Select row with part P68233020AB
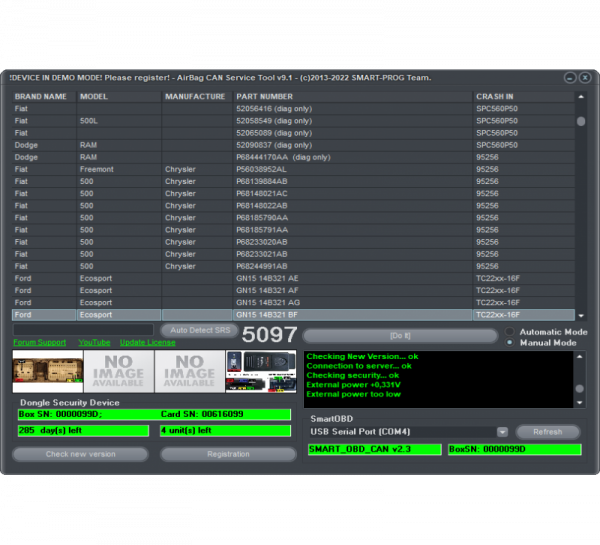Viewport: 600px width, 545px height. [x=293, y=242]
